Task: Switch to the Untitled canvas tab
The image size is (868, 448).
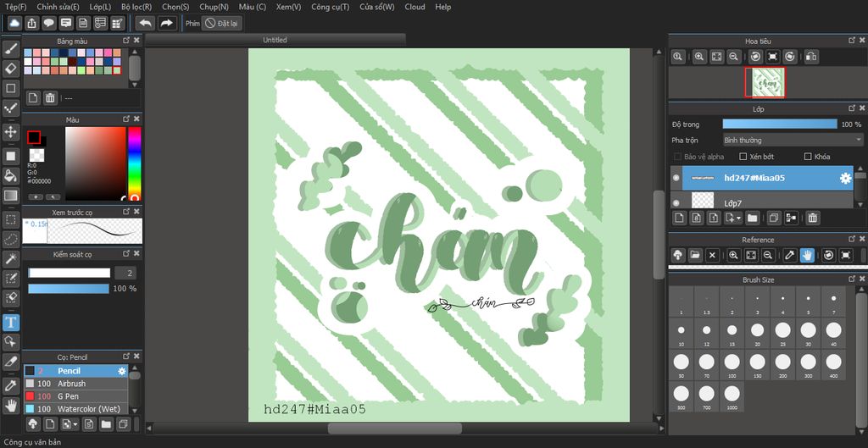Action: point(275,40)
